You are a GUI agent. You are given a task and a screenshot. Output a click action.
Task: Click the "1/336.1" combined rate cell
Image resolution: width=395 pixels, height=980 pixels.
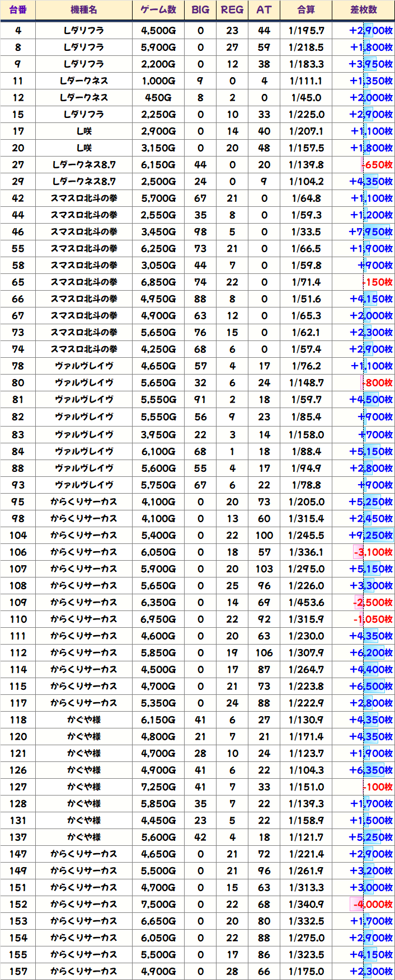tap(306, 552)
